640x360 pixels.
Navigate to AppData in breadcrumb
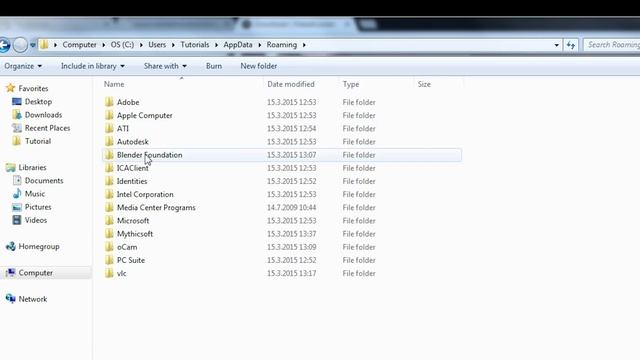[x=238, y=44]
